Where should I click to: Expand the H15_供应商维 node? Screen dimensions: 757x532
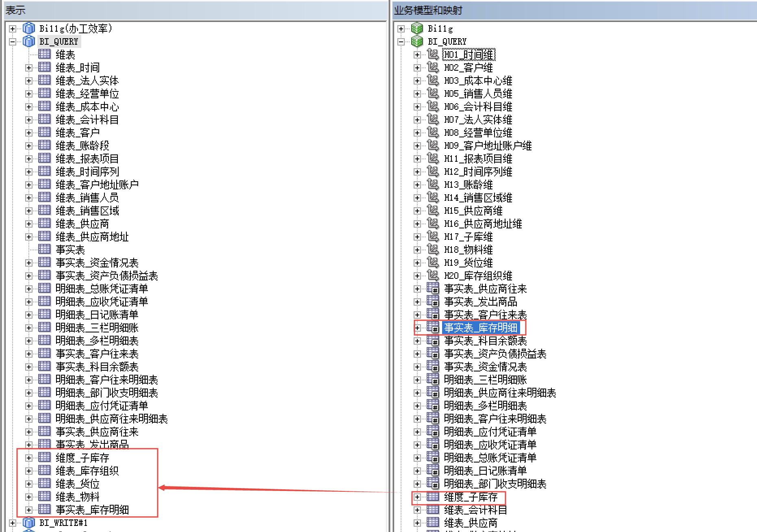point(417,211)
